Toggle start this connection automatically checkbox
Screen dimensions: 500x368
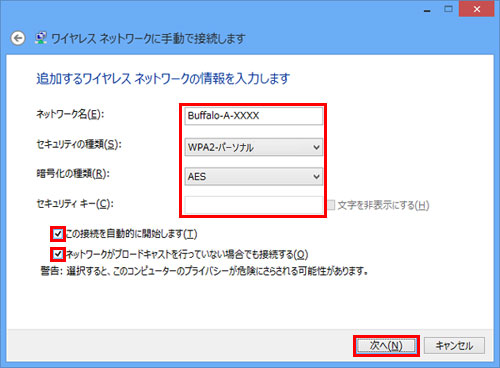[58, 234]
